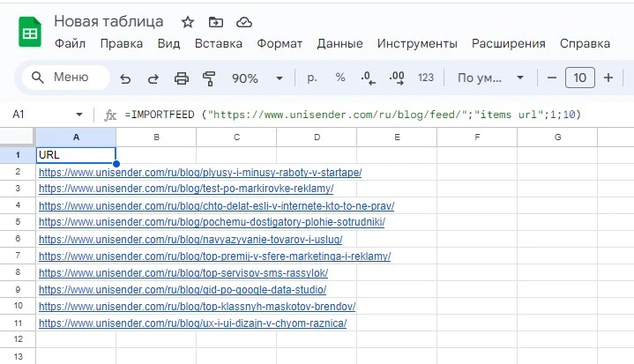Image resolution: width=634 pixels, height=364 pixels.
Task: Select cell A1 containing URL
Action: tap(76, 155)
